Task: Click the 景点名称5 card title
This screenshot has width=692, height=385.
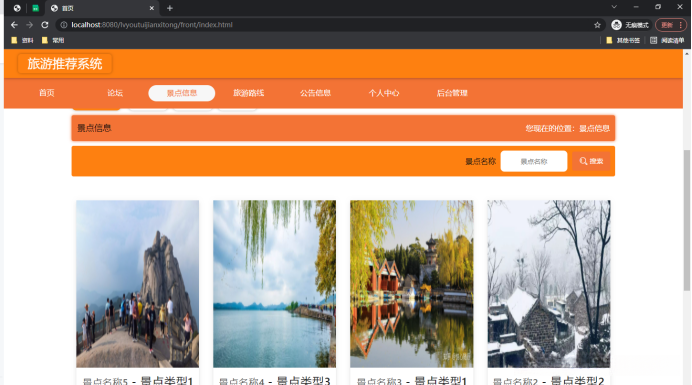Action: [x=138, y=381]
